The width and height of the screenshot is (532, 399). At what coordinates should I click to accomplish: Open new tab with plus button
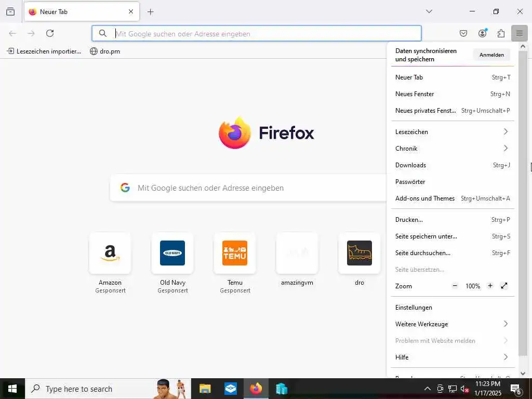(151, 12)
